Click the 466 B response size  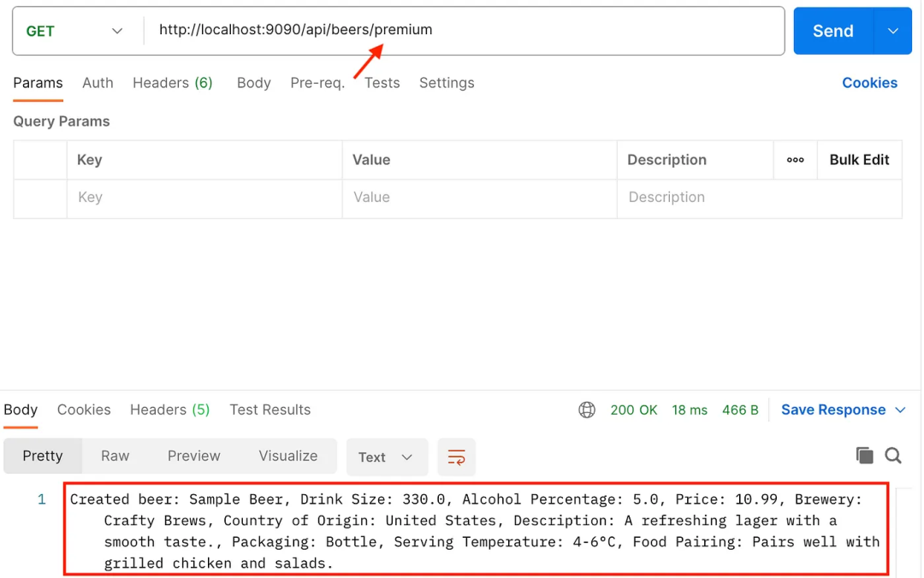point(740,410)
